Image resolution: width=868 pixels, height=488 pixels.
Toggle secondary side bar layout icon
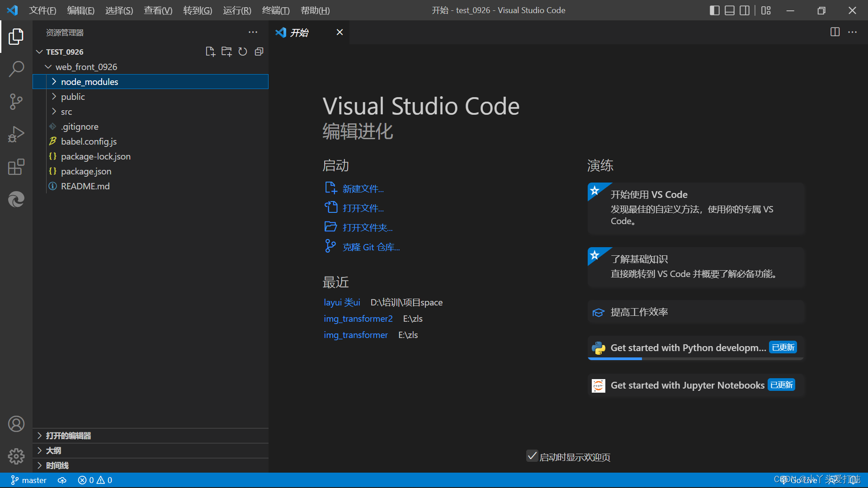[x=745, y=10]
